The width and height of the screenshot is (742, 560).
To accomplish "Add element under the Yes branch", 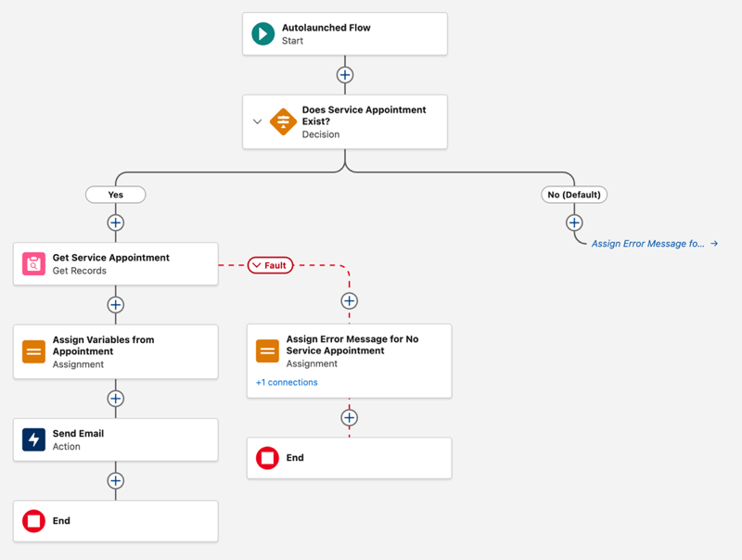I will tap(115, 223).
